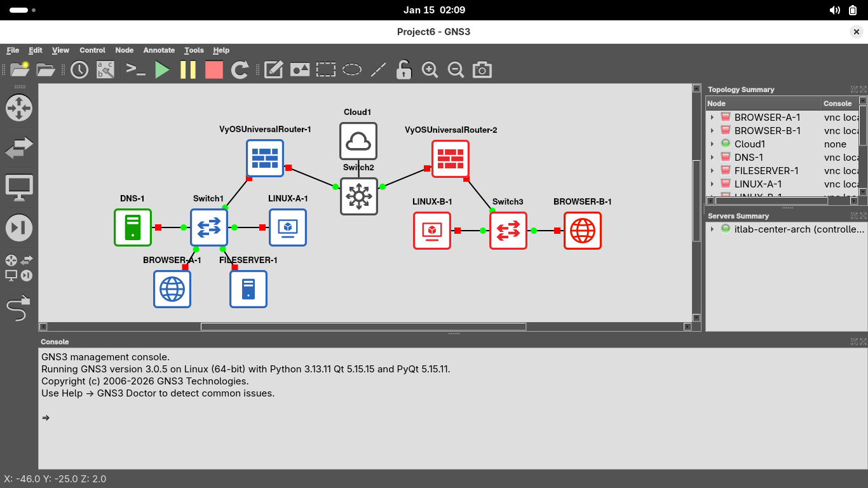The height and width of the screenshot is (488, 868).
Task: Suspend all nodes with yellow pause icon
Action: click(x=188, y=70)
